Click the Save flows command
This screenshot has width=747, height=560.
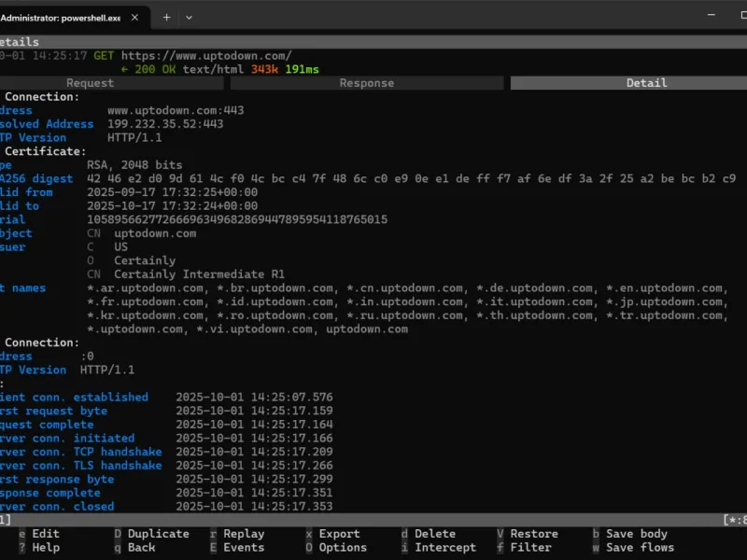640,548
